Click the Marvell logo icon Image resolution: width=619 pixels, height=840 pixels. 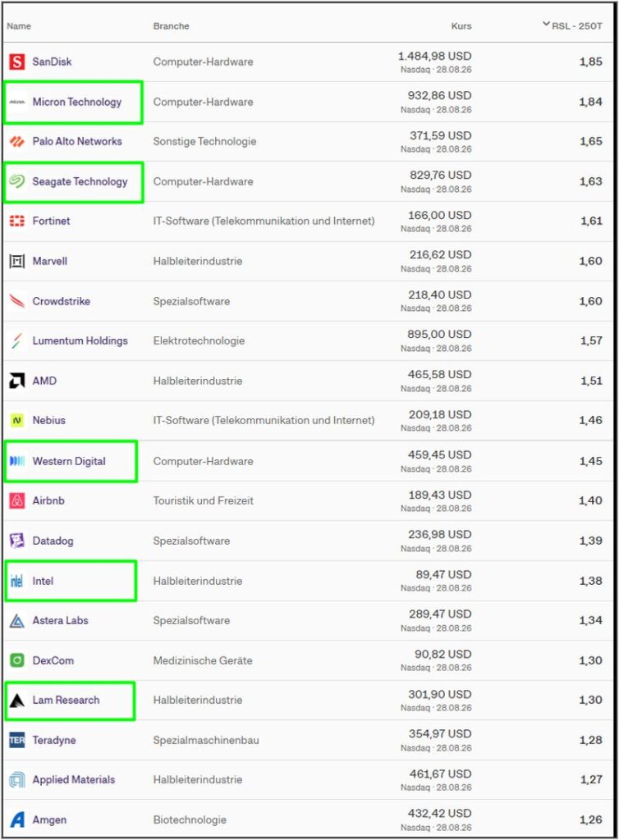tap(17, 262)
